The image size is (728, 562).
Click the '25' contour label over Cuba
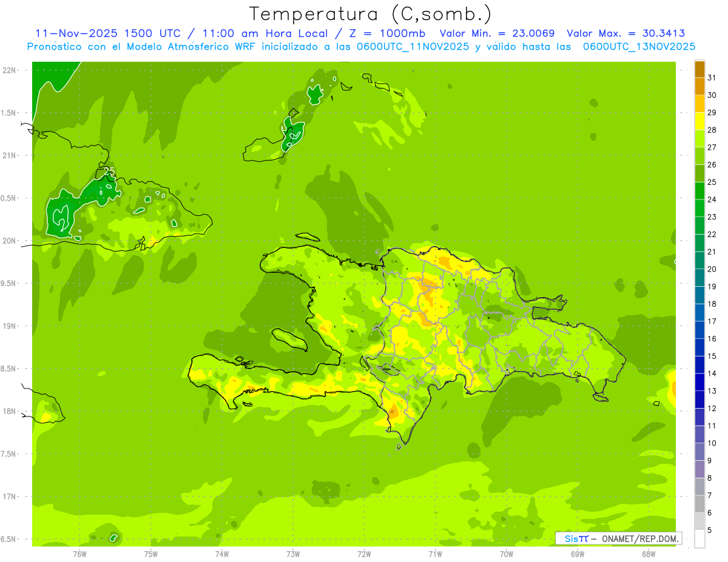tap(109, 172)
